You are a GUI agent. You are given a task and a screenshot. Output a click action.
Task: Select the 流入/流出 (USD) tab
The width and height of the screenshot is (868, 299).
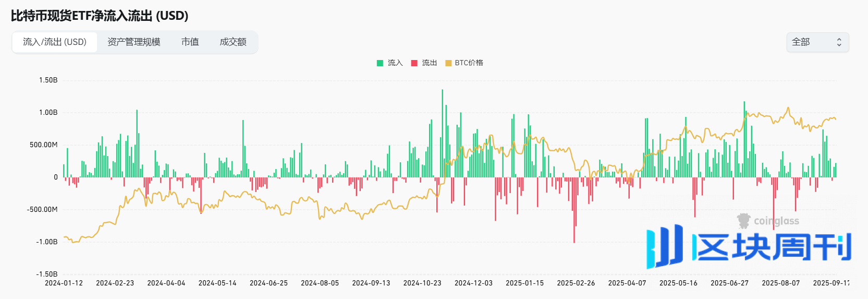[x=55, y=42]
